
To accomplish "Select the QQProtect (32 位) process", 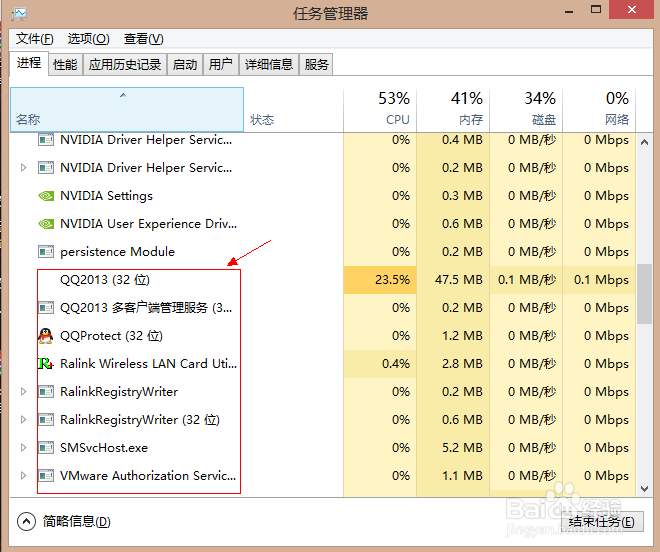I will tap(111, 336).
